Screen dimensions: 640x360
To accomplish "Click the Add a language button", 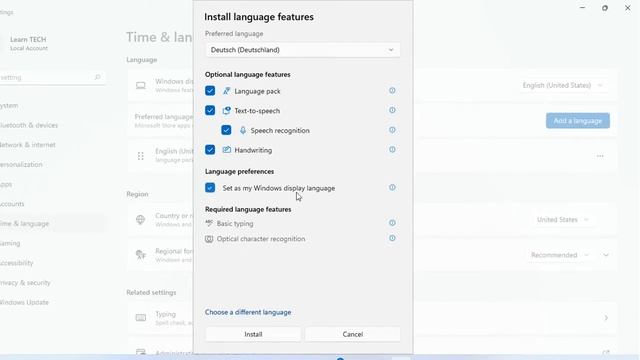I will point(578,121).
